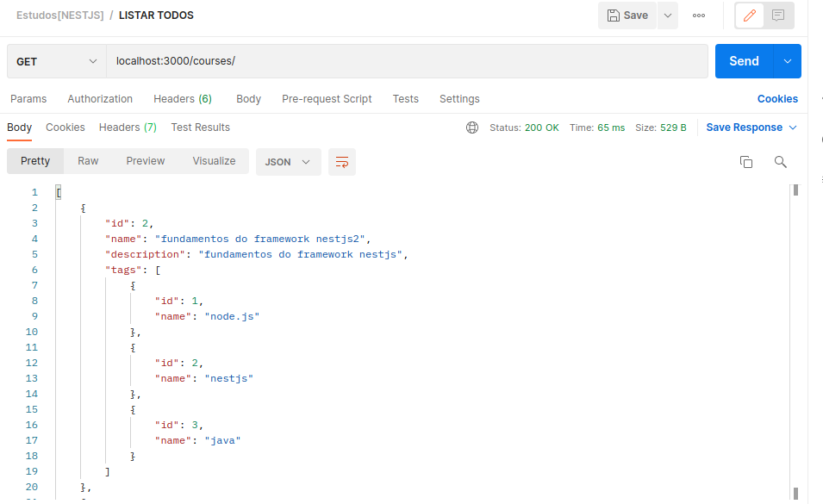The height and width of the screenshot is (504, 823).
Task: Click the globe network details icon
Action: [472, 127]
